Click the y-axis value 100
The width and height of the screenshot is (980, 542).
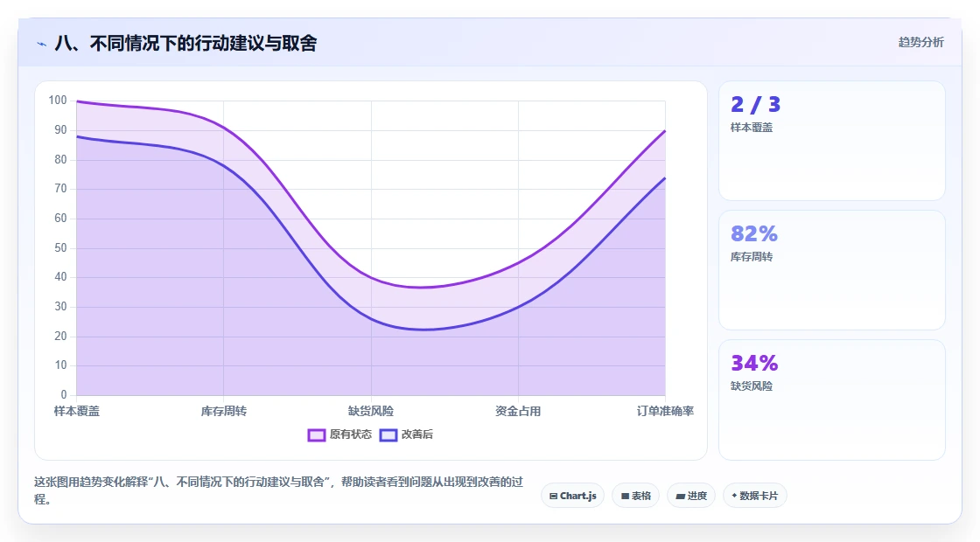point(58,100)
